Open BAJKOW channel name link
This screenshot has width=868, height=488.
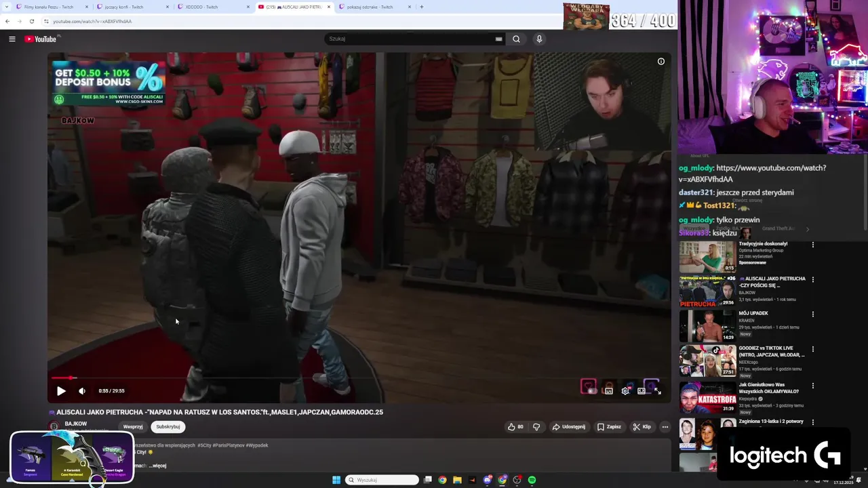pos(75,424)
